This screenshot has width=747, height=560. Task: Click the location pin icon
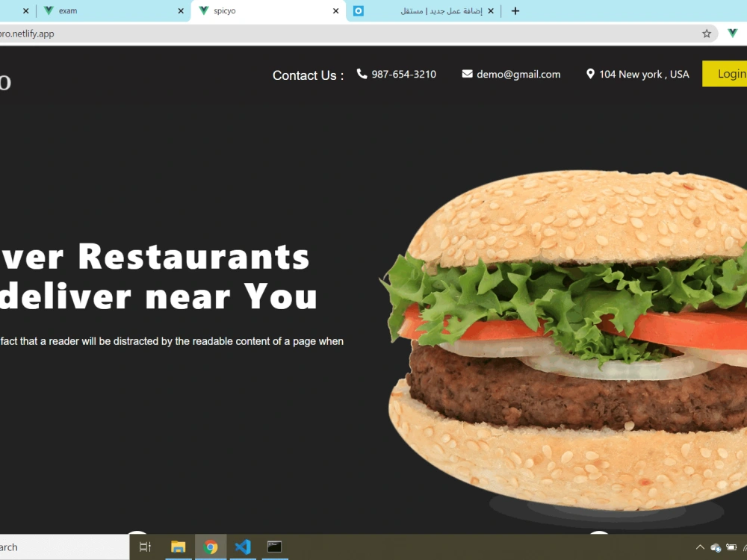click(590, 74)
